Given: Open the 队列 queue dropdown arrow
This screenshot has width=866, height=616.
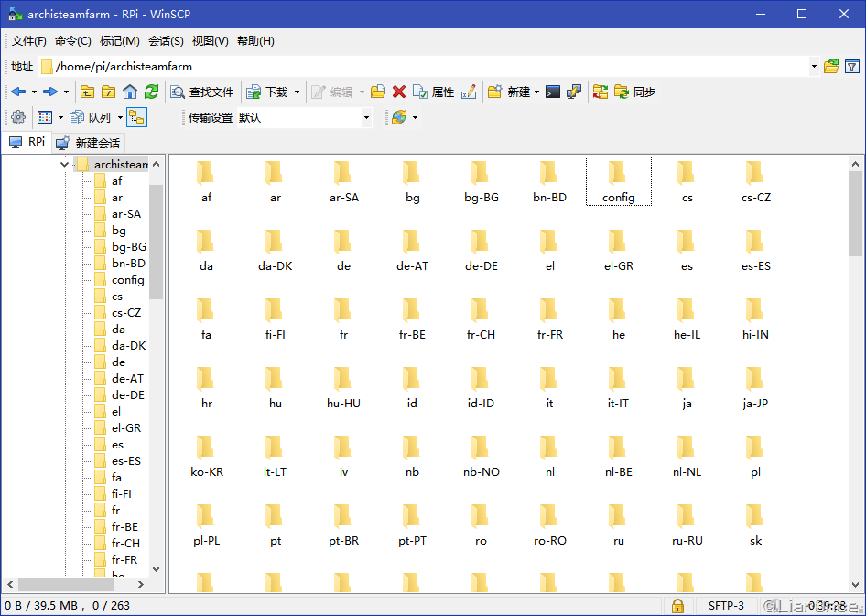Looking at the screenshot, I should pyautogui.click(x=120, y=117).
